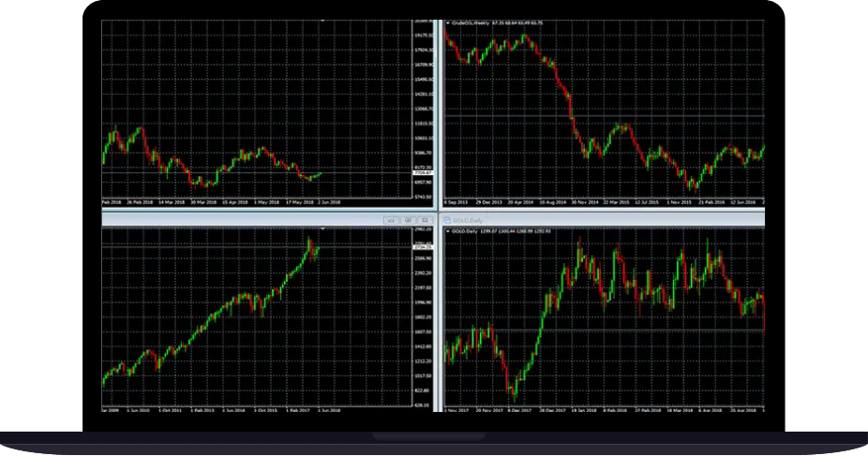Click the 1 Oct 2011 date on bottom-left axis

point(169,409)
